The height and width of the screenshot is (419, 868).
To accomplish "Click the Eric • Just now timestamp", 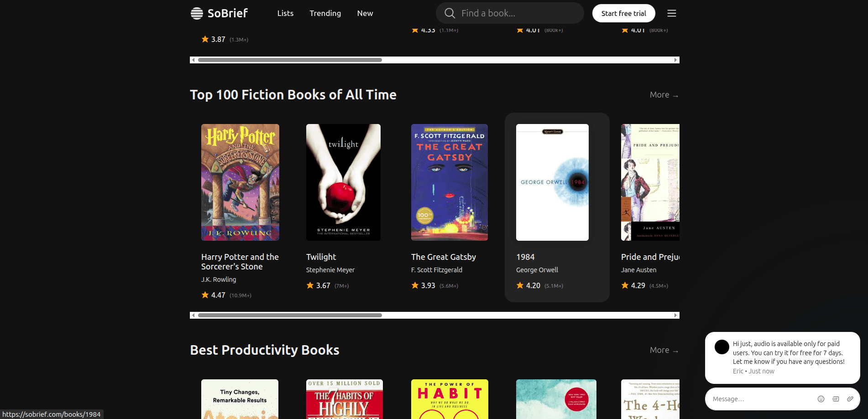I will pyautogui.click(x=753, y=371).
